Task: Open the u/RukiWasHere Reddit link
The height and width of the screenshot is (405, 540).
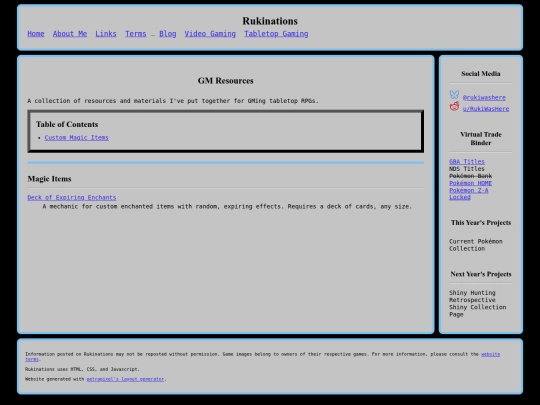Action: (x=486, y=109)
